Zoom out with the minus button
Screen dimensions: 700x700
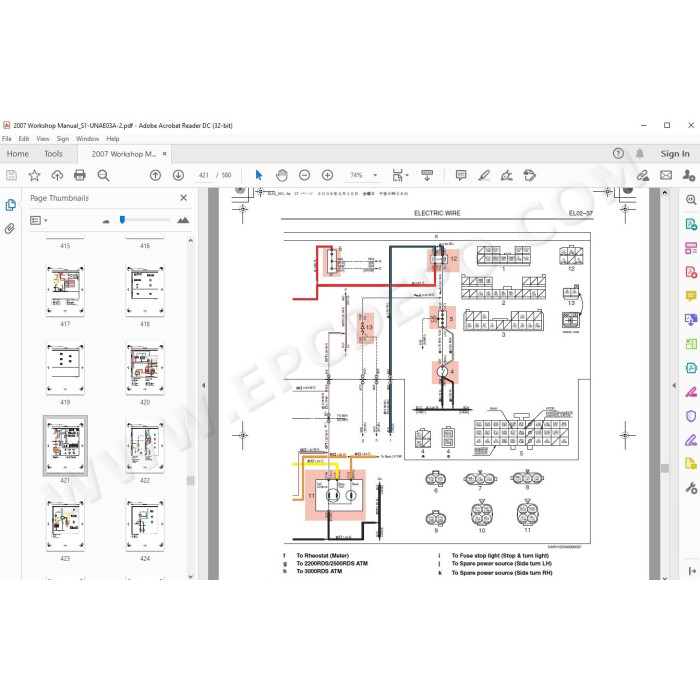point(304,175)
